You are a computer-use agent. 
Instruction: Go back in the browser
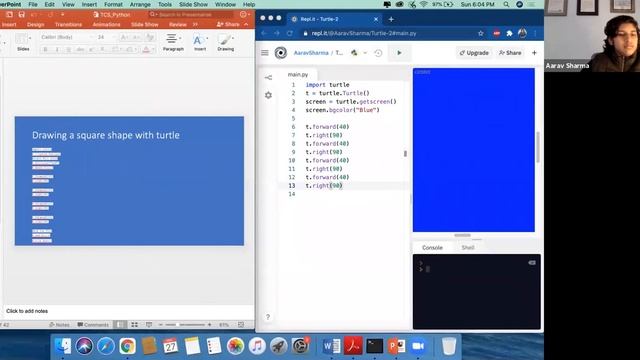point(264,33)
